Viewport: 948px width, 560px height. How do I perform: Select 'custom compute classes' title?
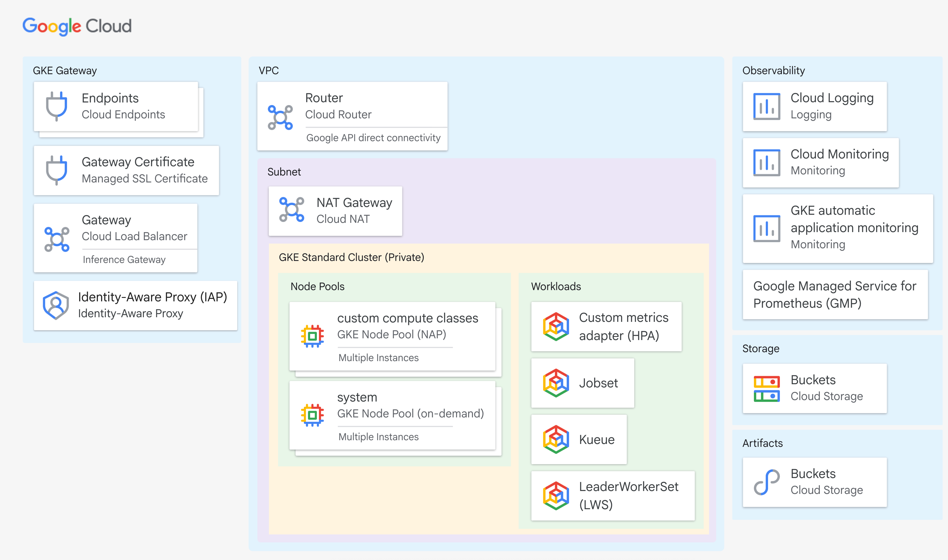[408, 318]
